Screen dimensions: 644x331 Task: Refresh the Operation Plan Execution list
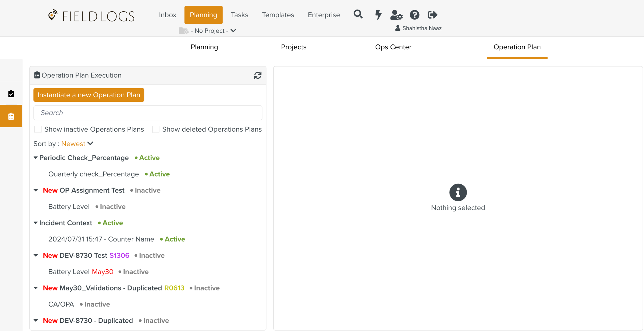(258, 75)
